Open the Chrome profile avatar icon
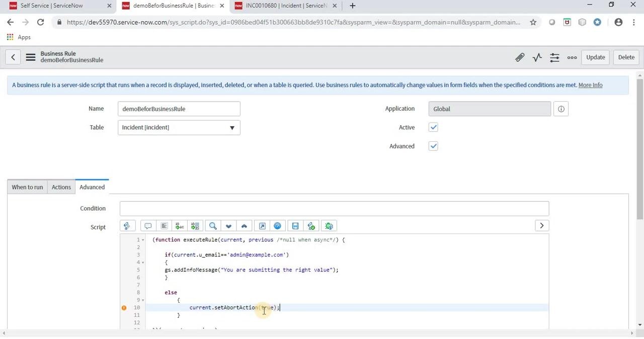This screenshot has height=339, width=644. (618, 22)
